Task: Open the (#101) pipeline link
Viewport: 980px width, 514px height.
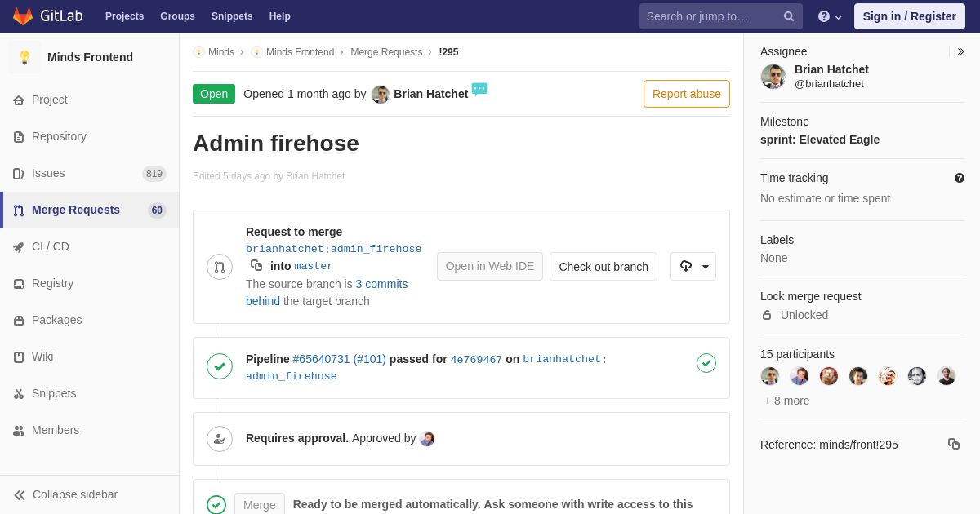Action: point(370,359)
